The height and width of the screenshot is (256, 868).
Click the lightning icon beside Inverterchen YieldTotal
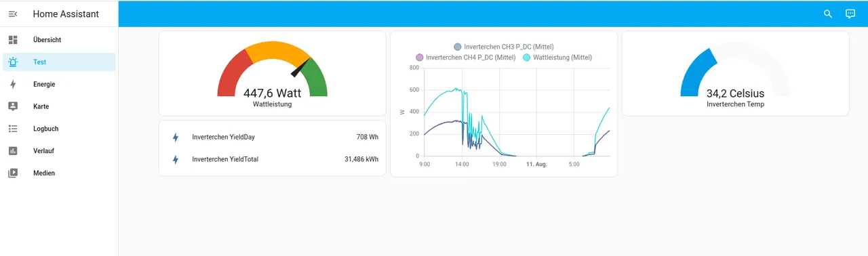pyautogui.click(x=176, y=160)
